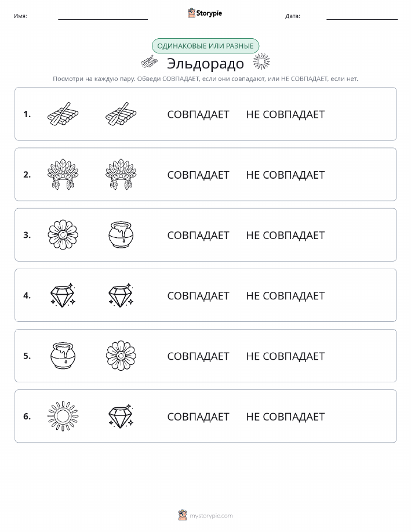Click the ОДИНАКОВЫЕ ИЛИ РАЗНЫЕ badge
Viewport: 411px width, 532px height.
point(205,46)
